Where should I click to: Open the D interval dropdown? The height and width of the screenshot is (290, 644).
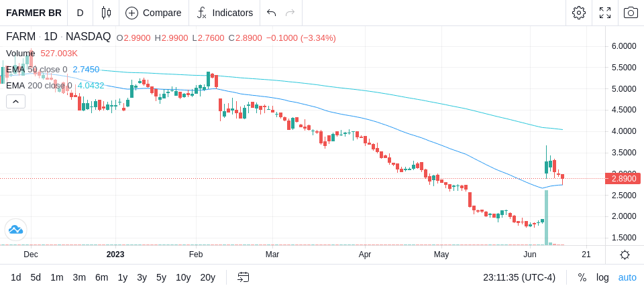pos(80,13)
